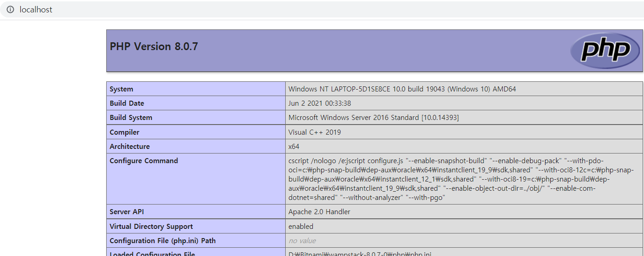Click the Windows NT LAPTOP-5D1SE8CE system value
644x256 pixels.
402,89
